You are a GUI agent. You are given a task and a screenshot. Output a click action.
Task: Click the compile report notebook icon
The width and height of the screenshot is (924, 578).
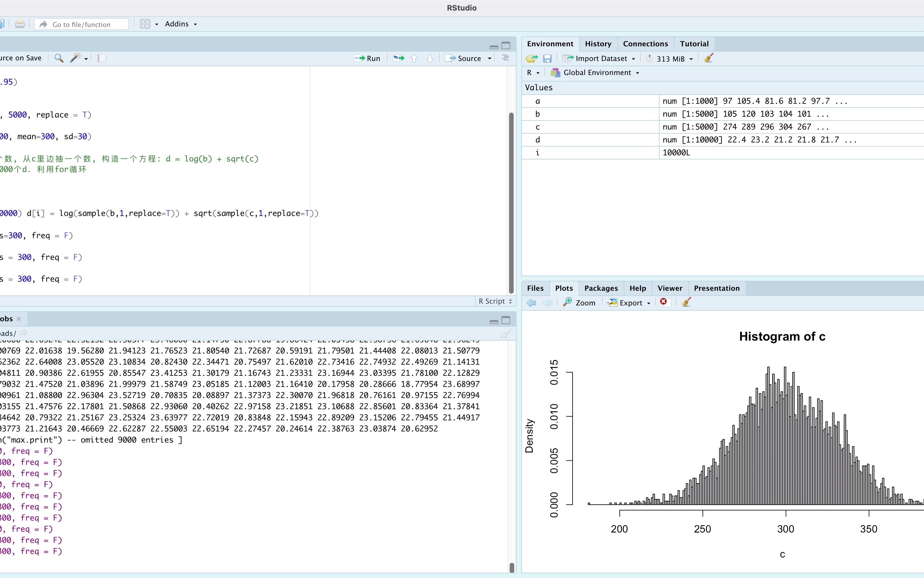[102, 58]
